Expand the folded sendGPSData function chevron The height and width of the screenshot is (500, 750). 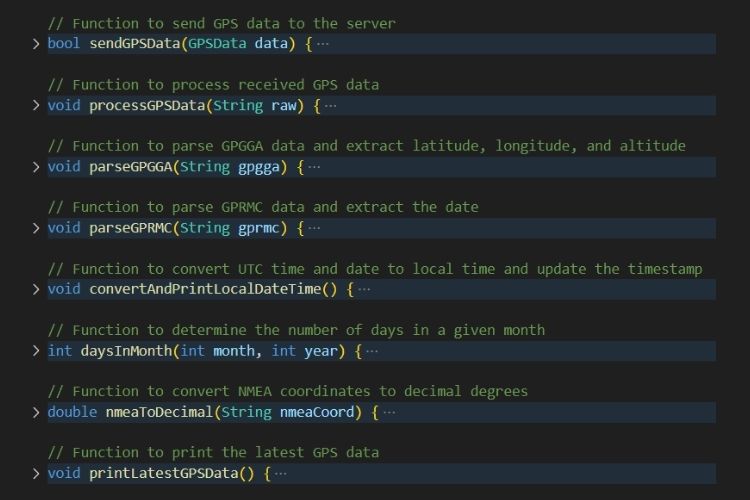click(36, 44)
